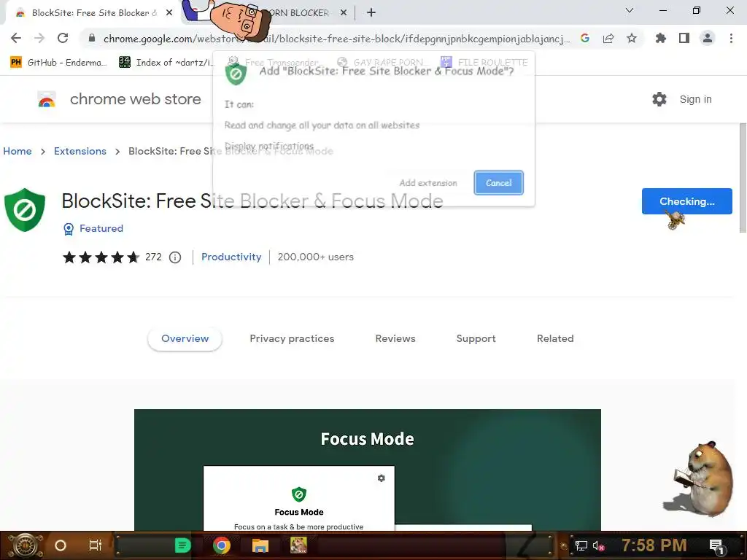Click the rating info icon
Screen dimensions: 747x560
[175, 257]
